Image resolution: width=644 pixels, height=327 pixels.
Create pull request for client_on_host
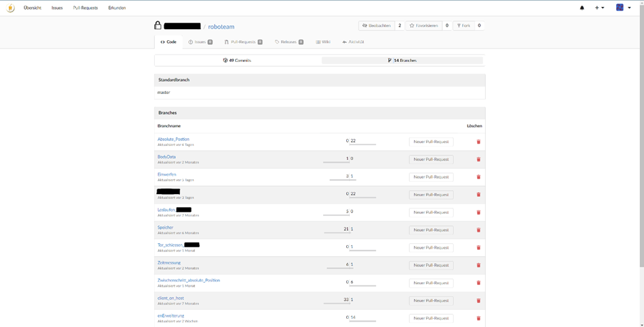click(x=431, y=300)
